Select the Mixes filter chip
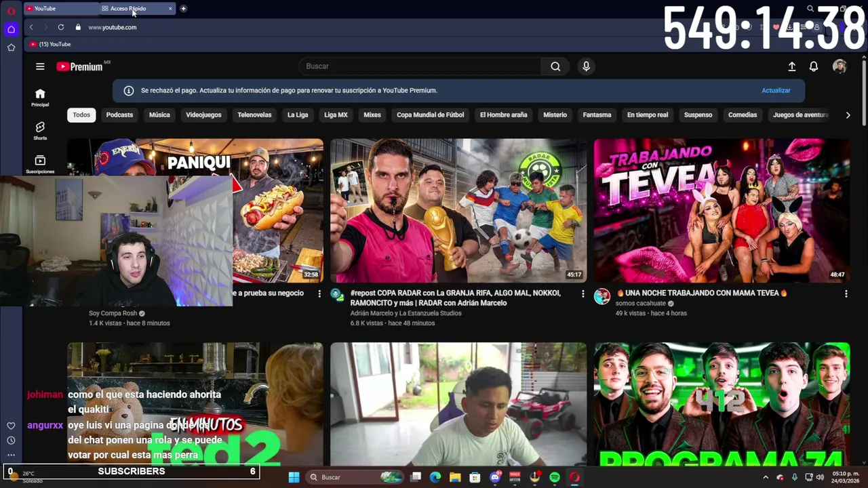The width and height of the screenshot is (868, 488). (372, 115)
